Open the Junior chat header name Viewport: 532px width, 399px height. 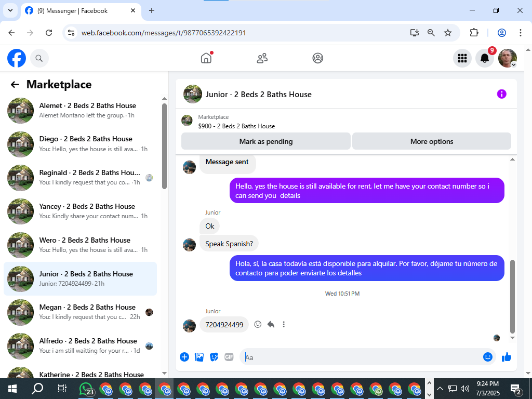tap(258, 95)
